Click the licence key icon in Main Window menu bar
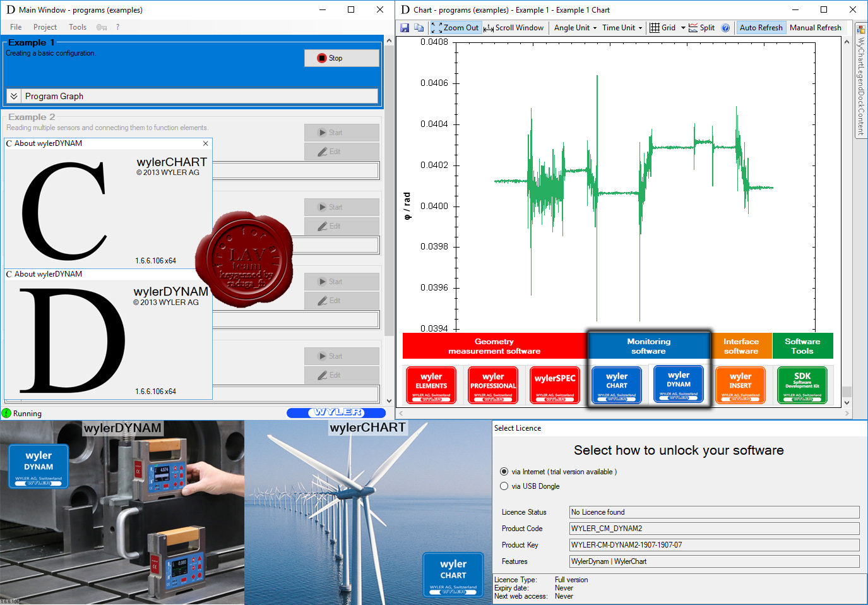 point(102,27)
